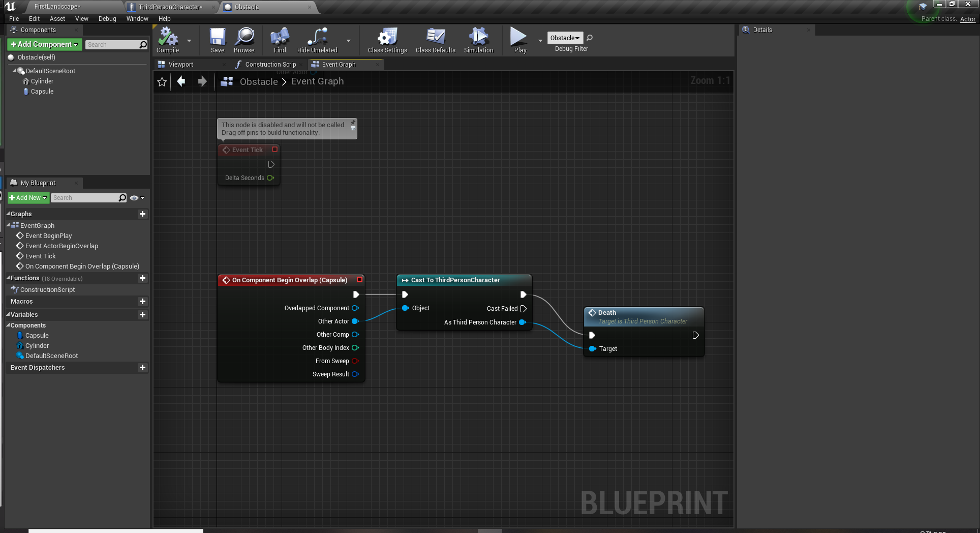Toggle Hide Unrelated nodes

point(317,40)
